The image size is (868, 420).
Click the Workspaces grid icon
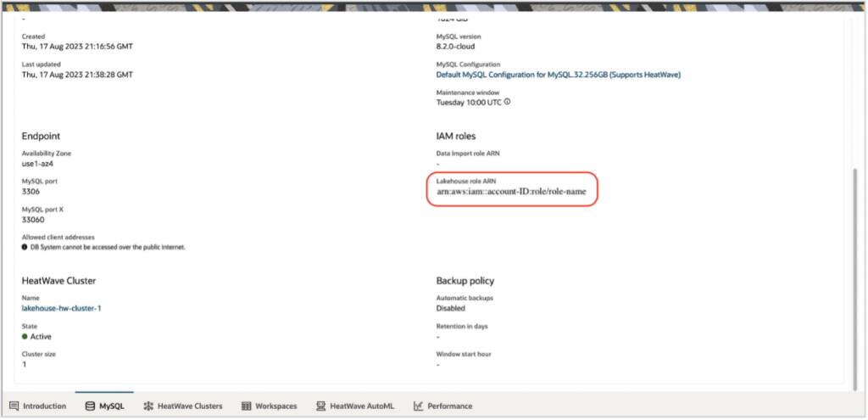click(247, 406)
